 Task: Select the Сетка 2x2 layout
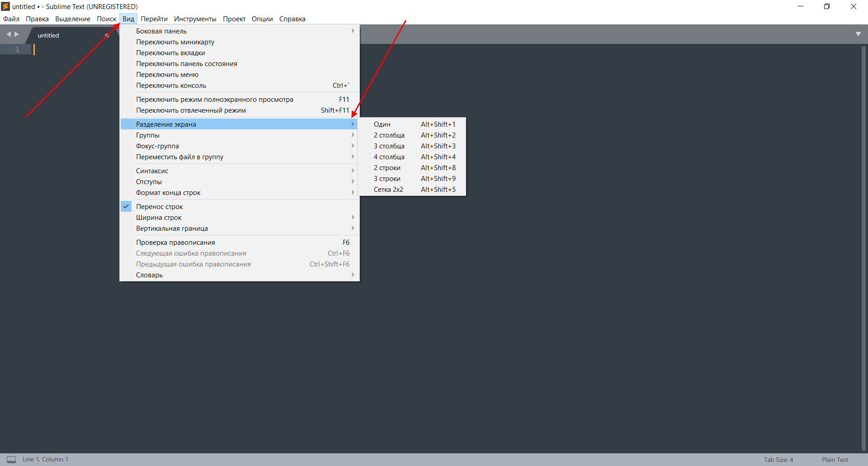388,189
